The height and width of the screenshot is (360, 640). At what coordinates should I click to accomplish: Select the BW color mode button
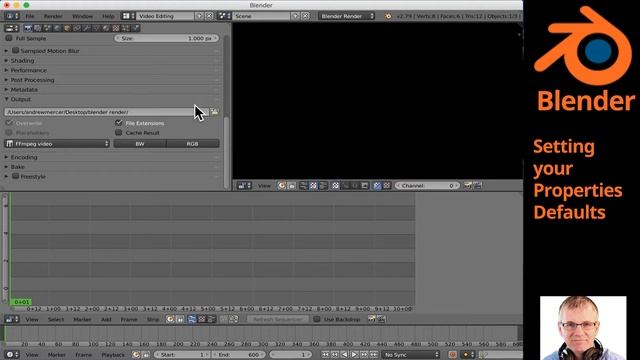(140, 144)
